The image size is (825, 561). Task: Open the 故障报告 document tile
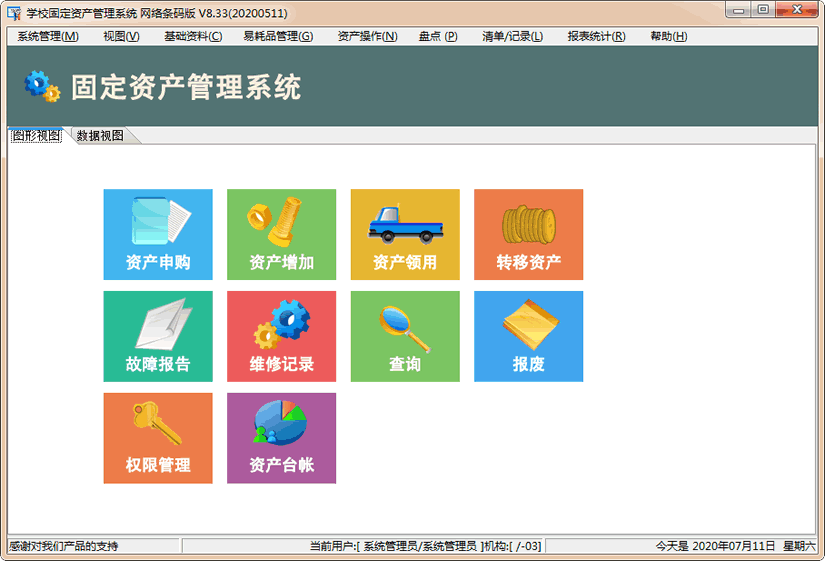pos(158,336)
